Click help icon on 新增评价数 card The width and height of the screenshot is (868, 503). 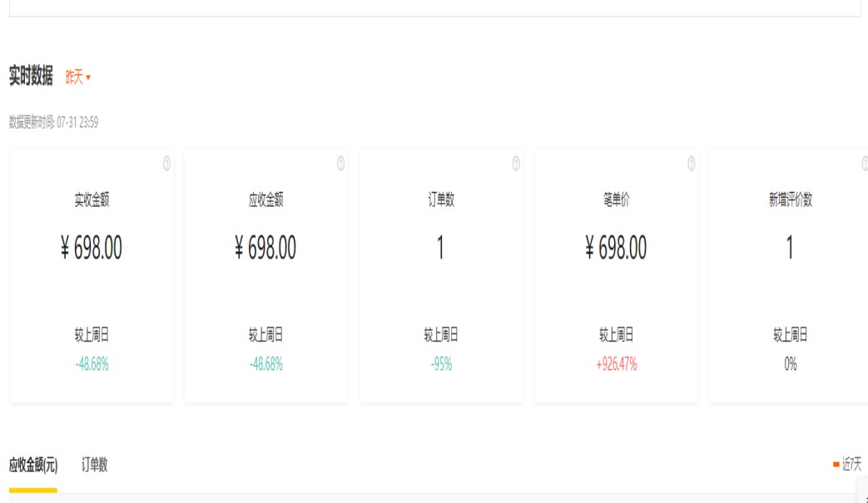865,164
